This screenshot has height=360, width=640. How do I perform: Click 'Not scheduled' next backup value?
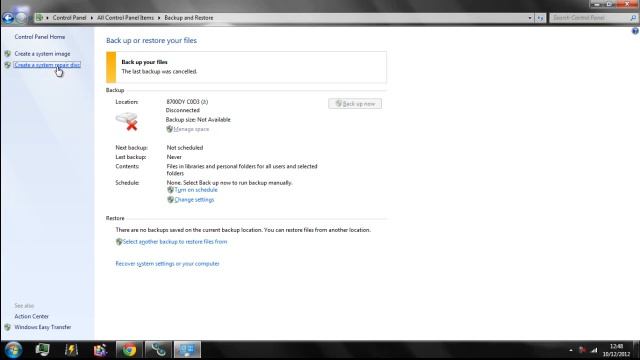coord(184,148)
